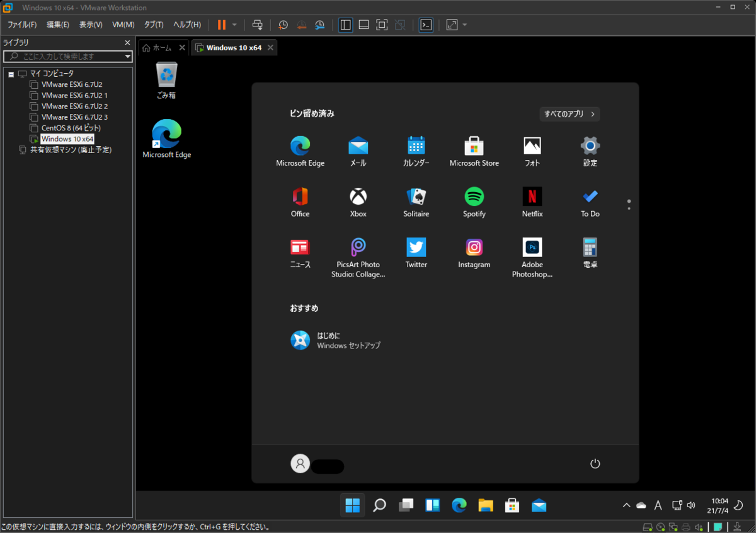Open pinned フォト app
The width and height of the screenshot is (756, 533).
tap(532, 152)
